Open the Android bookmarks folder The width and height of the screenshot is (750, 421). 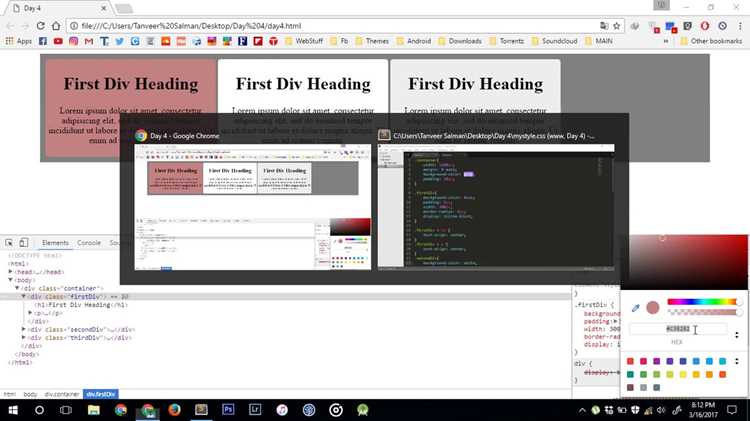[x=414, y=41]
